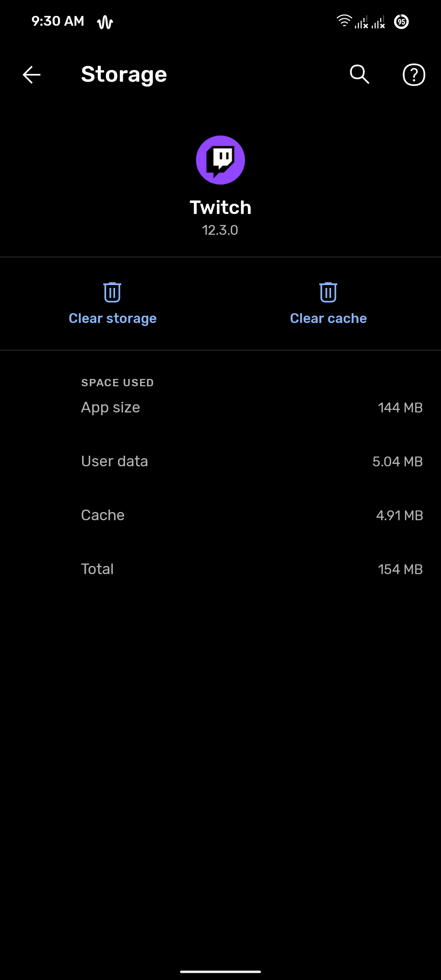441x980 pixels.
Task: Open the help question mark icon
Action: (x=414, y=75)
